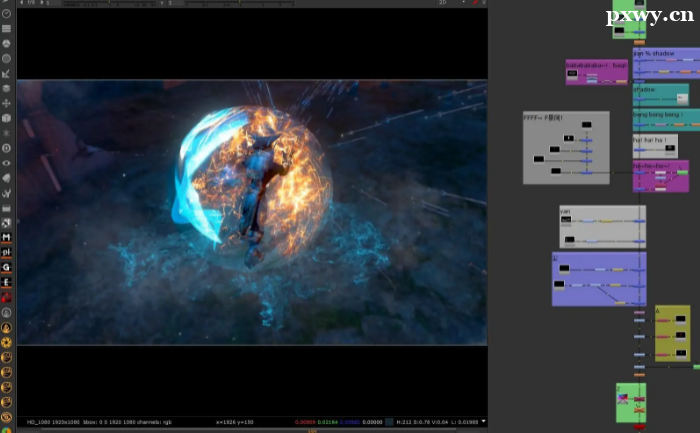Open the Deep nodes D icon

[6, 148]
